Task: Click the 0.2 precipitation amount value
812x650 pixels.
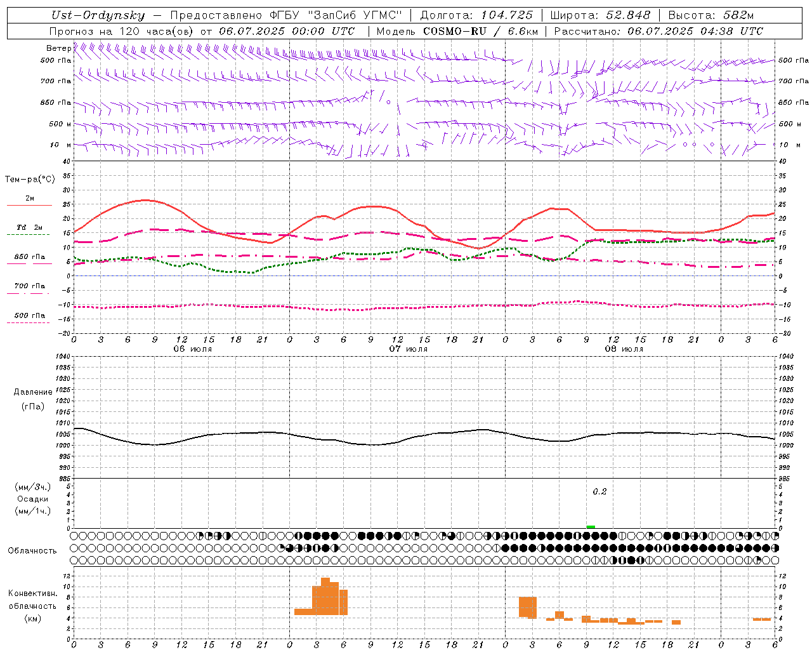Action: [599, 491]
